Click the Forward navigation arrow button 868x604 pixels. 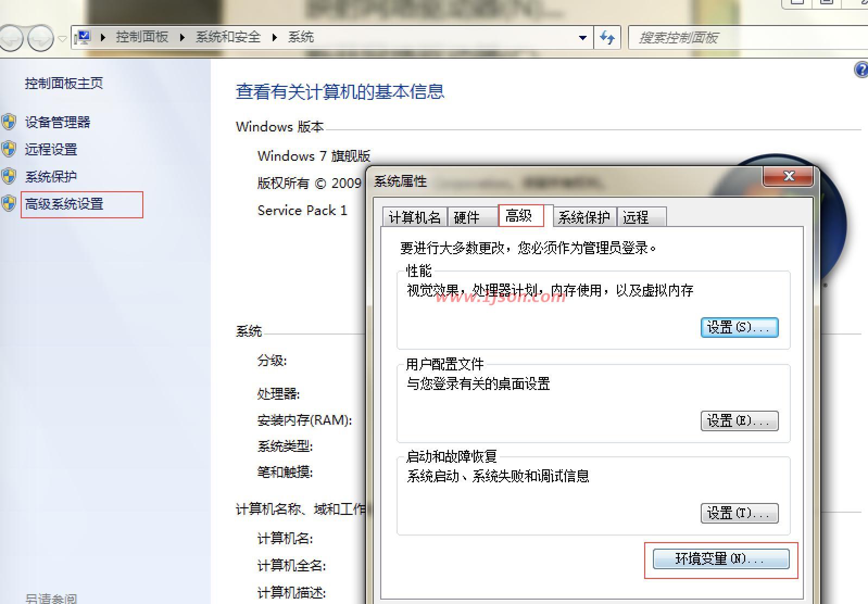pyautogui.click(x=41, y=38)
